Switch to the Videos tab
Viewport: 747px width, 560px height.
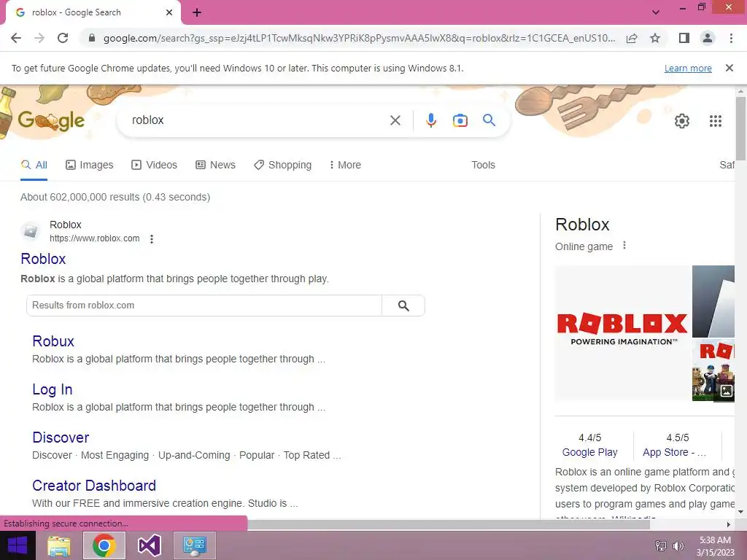(x=155, y=165)
